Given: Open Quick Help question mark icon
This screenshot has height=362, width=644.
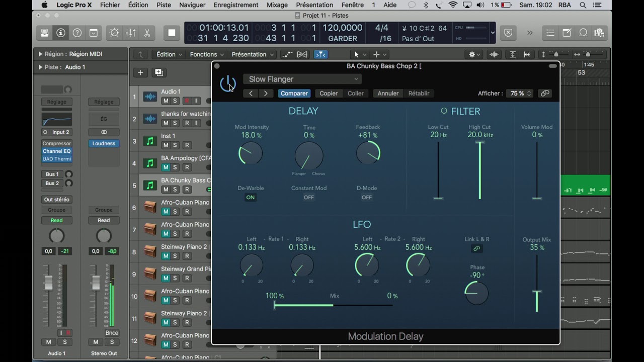Looking at the screenshot, I should click(77, 33).
